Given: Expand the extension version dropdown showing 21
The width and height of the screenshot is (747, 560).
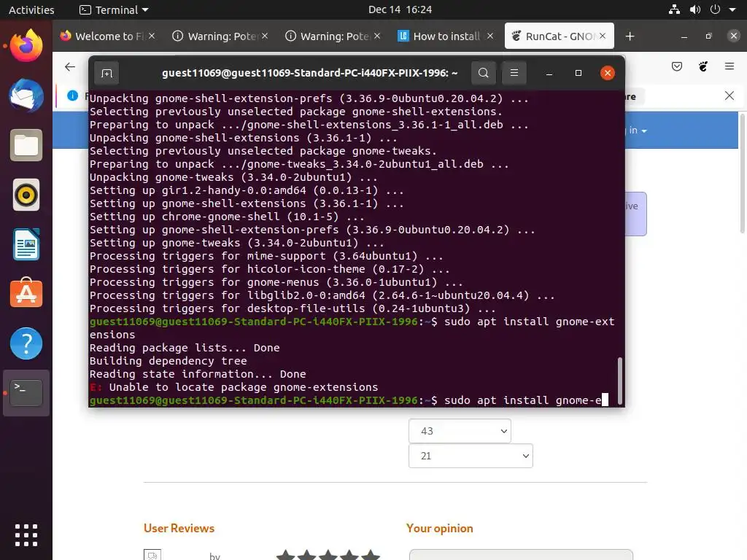Looking at the screenshot, I should [471, 456].
